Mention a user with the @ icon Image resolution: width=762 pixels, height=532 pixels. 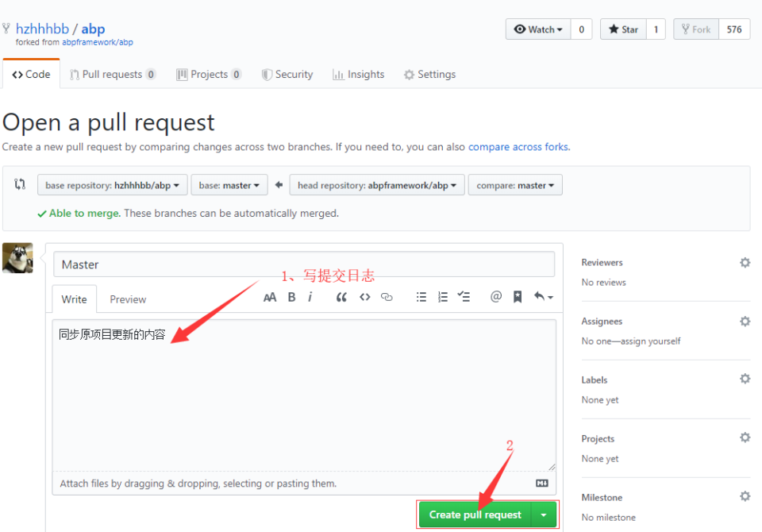coord(495,297)
